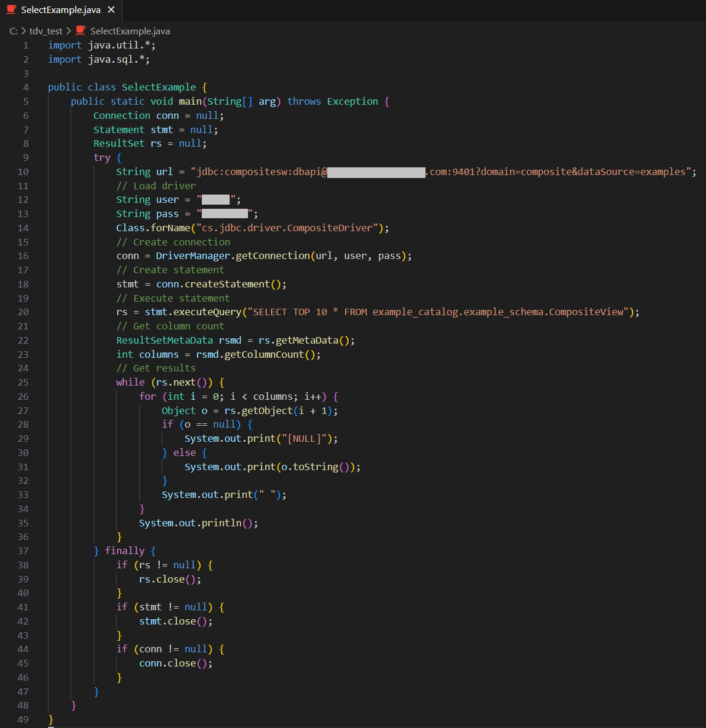This screenshot has width=706, height=728.
Task: Click line number 20 in the gutter
Action: pos(23,312)
